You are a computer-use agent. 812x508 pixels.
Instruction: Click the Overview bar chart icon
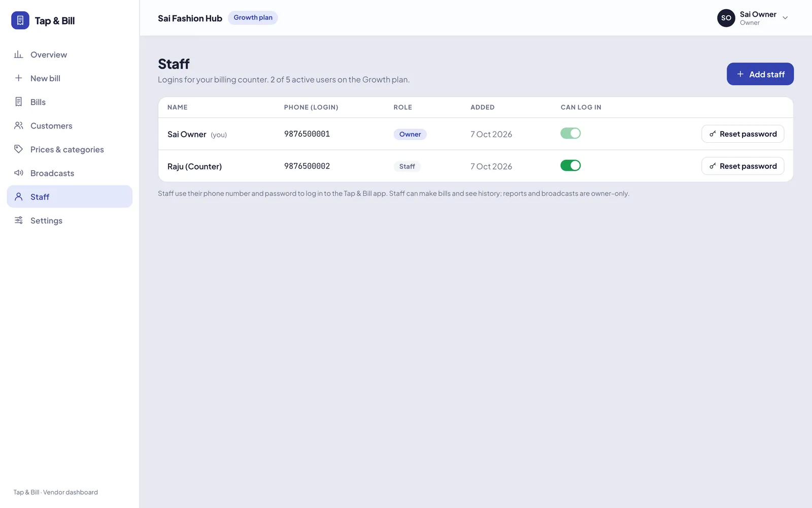pyautogui.click(x=19, y=54)
